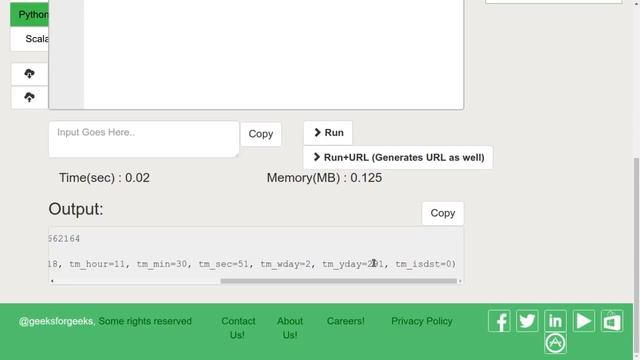Click Run+URL (Generates URL as well)
Viewport: 640px width, 360px height.
[398, 158]
